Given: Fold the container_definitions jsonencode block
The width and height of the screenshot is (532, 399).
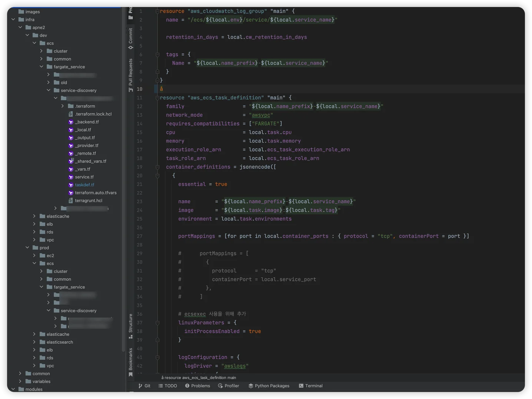Looking at the screenshot, I should point(157,167).
